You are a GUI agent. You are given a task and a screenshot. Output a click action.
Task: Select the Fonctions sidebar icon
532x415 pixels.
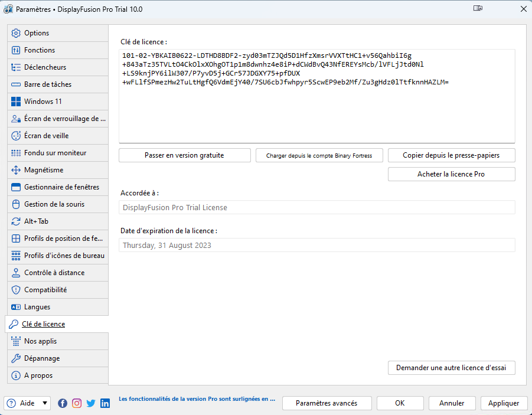[16, 50]
